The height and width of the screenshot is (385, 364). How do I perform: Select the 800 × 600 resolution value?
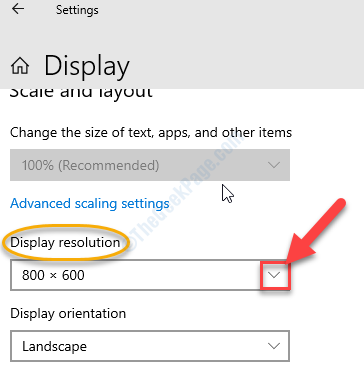coord(53,275)
